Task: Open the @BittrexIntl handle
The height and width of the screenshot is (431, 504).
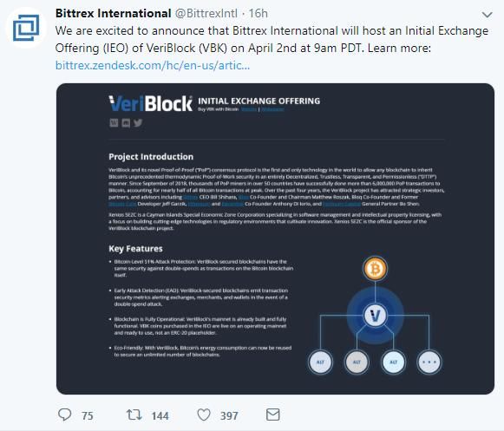Action: coord(206,14)
